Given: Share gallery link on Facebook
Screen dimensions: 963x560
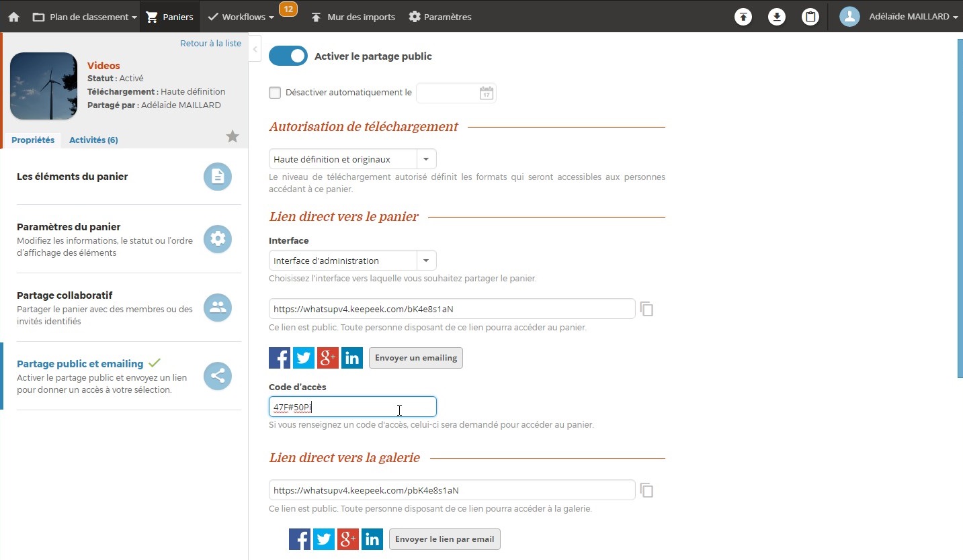Looking at the screenshot, I should click(300, 539).
